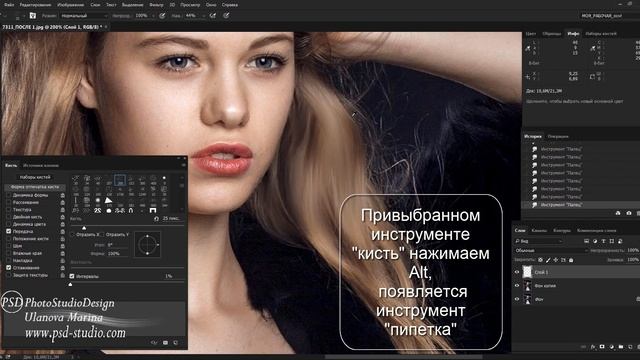Screen dimensions: 640x360
Task: Enable airbrush build-up icon
Action: pyautogui.click(x=213, y=16)
